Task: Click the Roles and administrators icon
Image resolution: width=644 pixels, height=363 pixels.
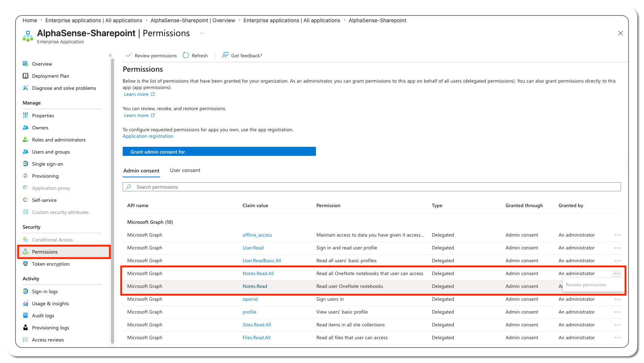Action: pos(25,140)
